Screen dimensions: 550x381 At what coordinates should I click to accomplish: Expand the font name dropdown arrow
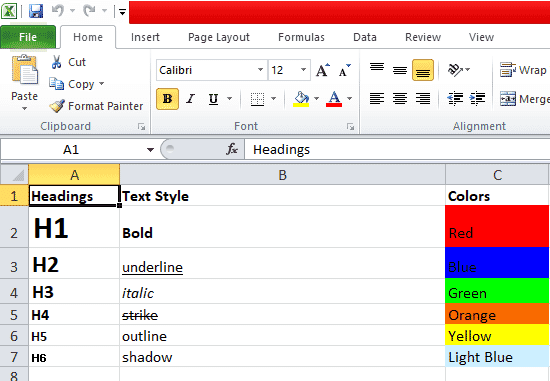coord(260,70)
